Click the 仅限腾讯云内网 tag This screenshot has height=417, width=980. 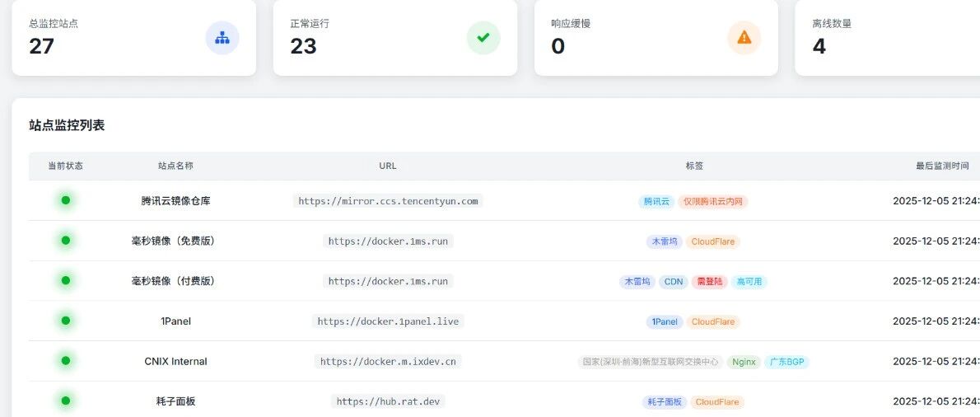pyautogui.click(x=713, y=201)
